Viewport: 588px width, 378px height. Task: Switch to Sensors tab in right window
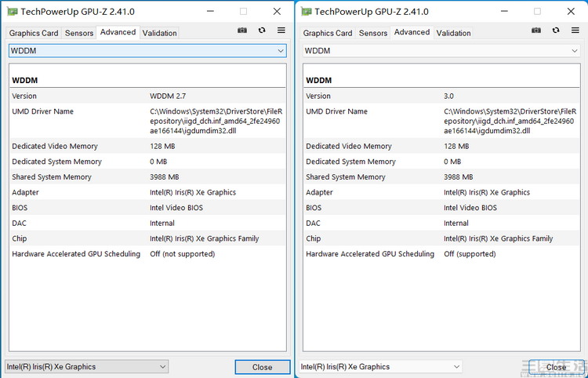pos(373,33)
